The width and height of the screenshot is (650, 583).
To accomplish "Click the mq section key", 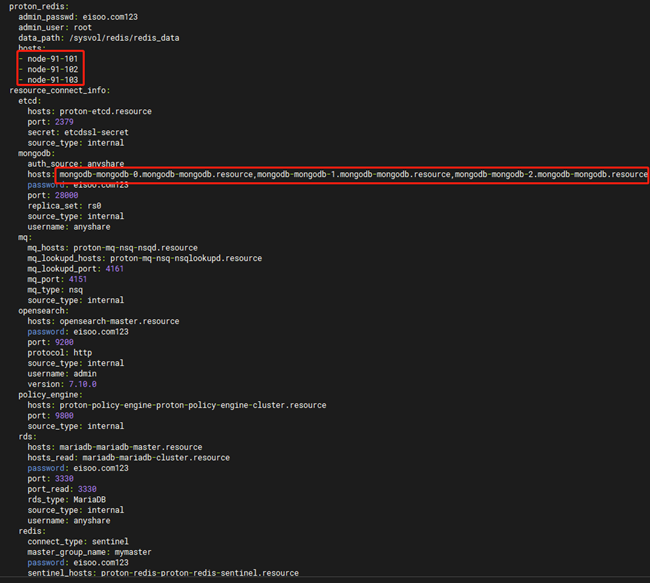I will point(25,237).
